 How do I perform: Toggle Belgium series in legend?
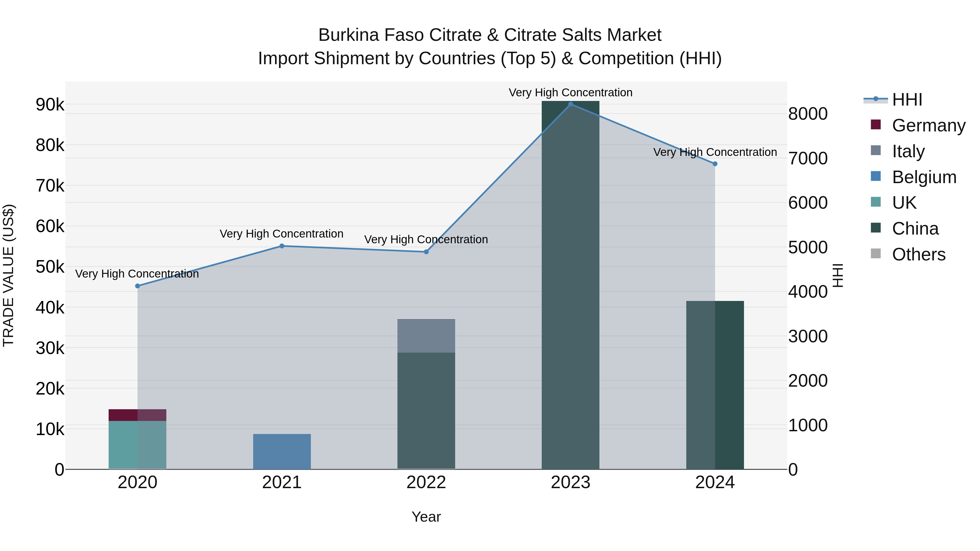[x=913, y=177]
